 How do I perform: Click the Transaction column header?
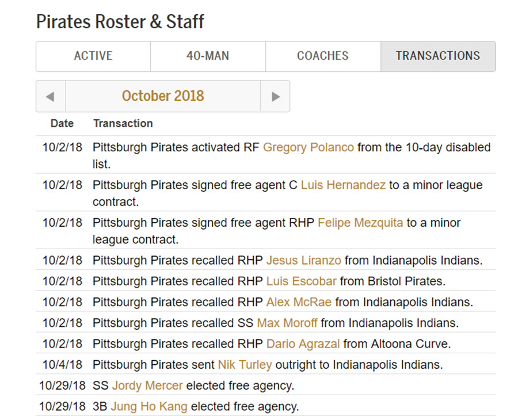123,124
